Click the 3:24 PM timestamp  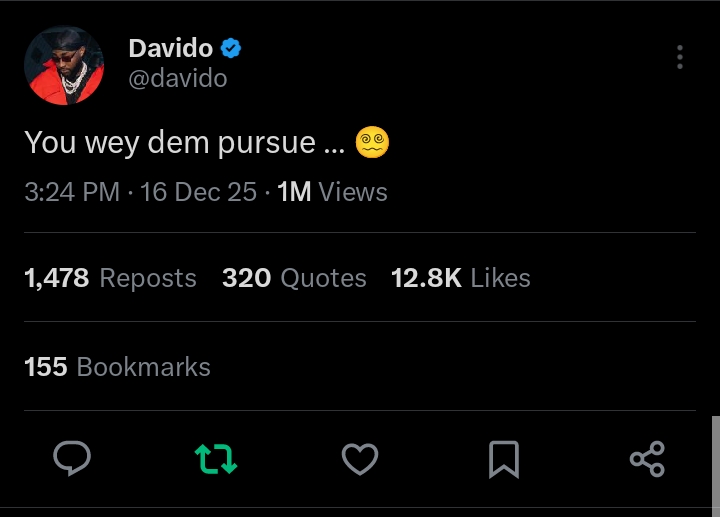72,192
